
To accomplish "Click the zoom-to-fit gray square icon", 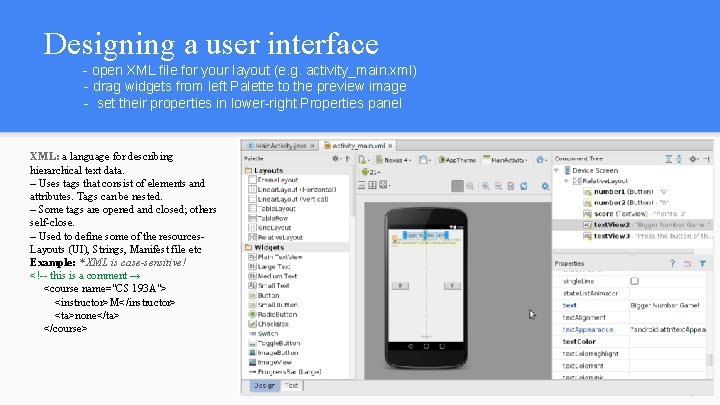I will click(x=457, y=186).
